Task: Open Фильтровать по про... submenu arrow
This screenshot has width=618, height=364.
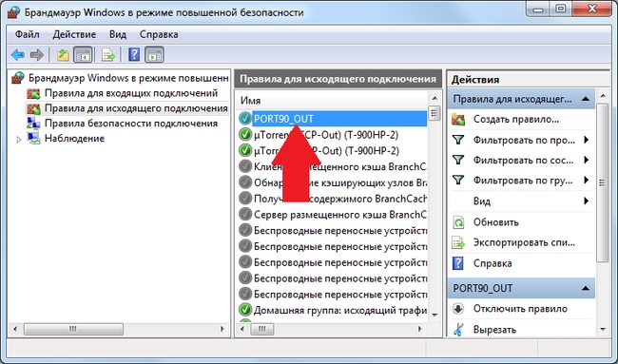Action: click(x=587, y=140)
